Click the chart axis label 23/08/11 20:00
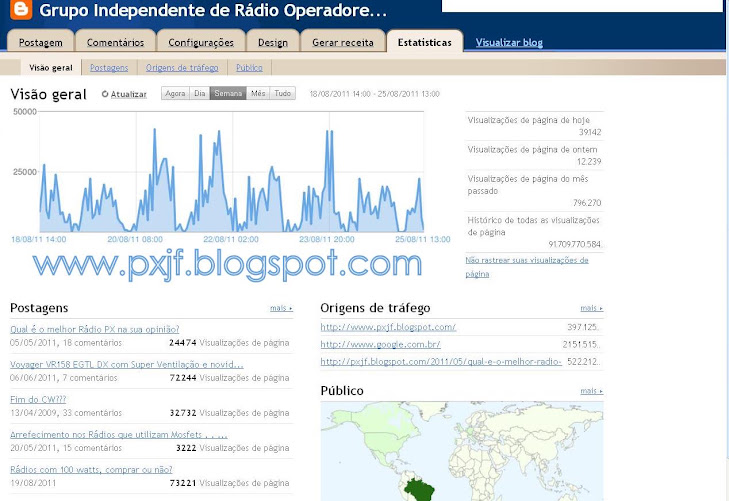 point(327,239)
